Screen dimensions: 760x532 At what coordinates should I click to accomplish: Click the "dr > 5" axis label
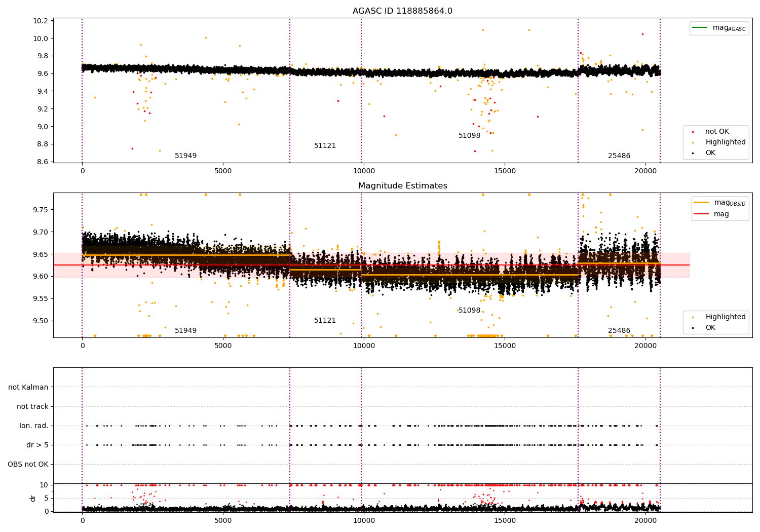[37, 445]
